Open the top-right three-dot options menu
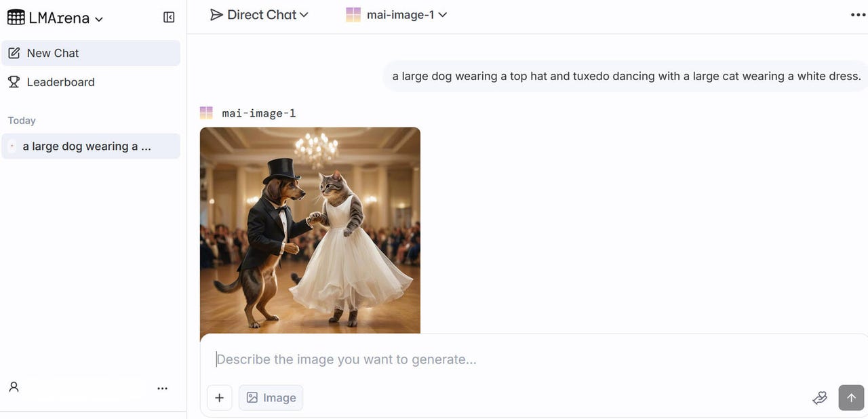This screenshot has width=868, height=419. click(x=858, y=15)
